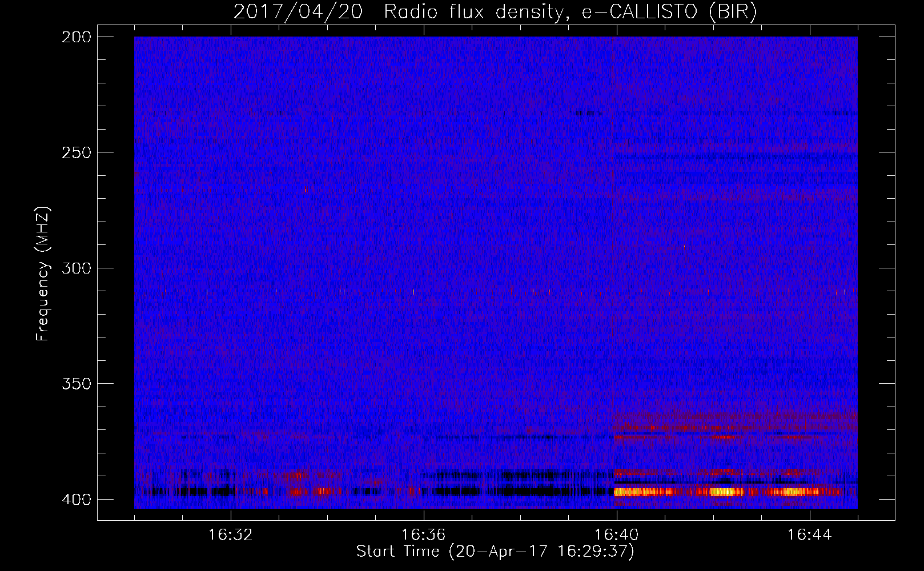924x571 pixels.
Task: Click the 16:40 time tick label
Action: click(x=616, y=535)
